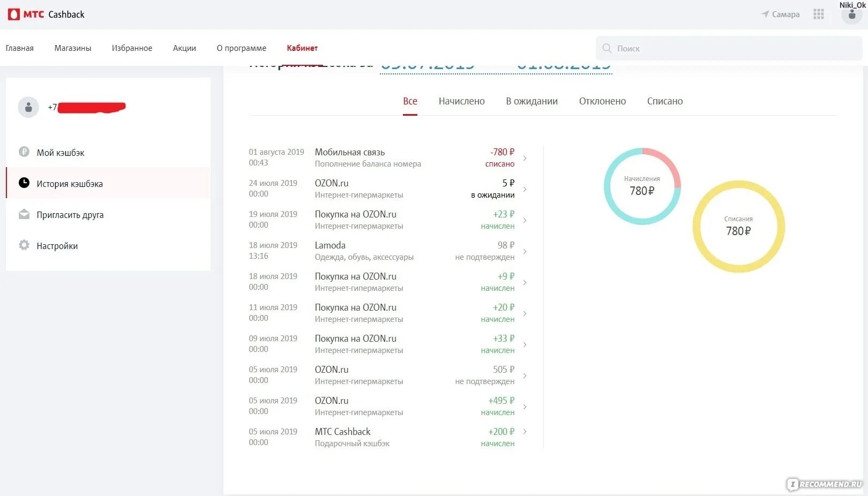This screenshot has width=868, height=496.
Task: Expand the OZON.ru 505 ₽ unconfirmed row
Action: click(x=525, y=375)
